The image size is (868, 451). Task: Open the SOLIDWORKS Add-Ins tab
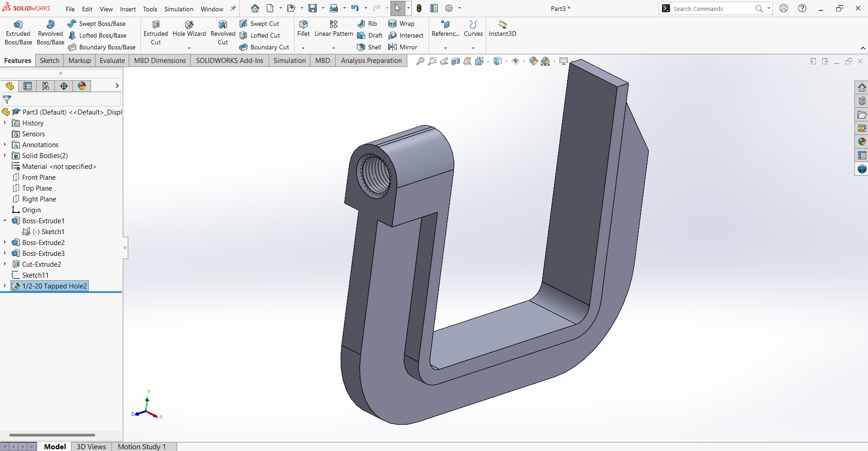pyautogui.click(x=230, y=61)
